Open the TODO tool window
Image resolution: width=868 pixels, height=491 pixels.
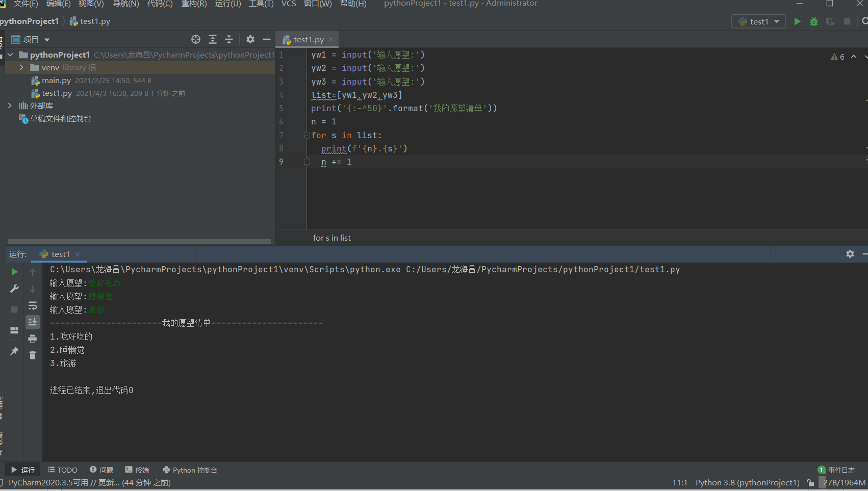63,470
